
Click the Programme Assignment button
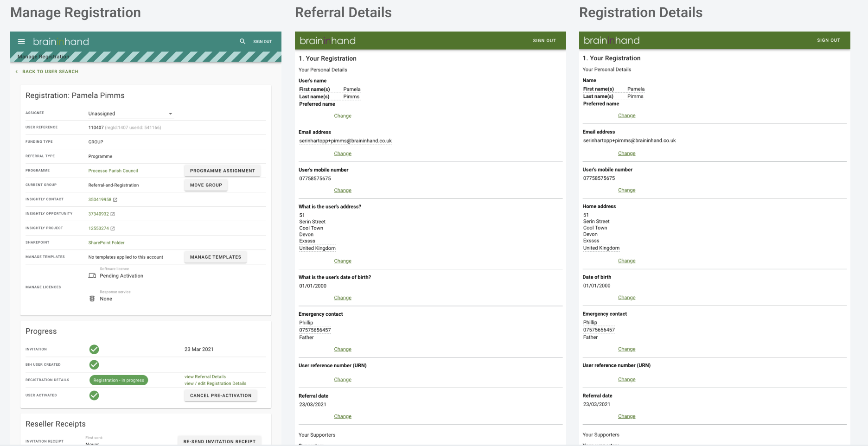[223, 171]
